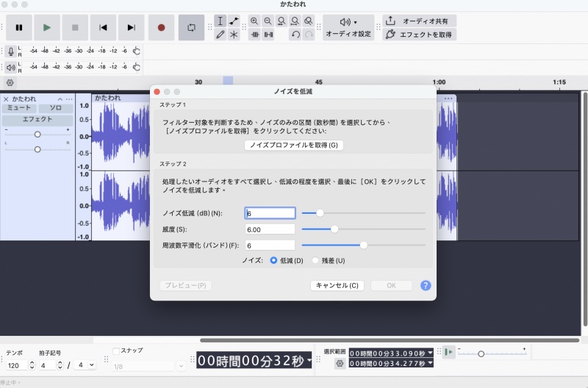The width and height of the screenshot is (588, 388).
Task: Pause playback with the Pause button
Action: [x=19, y=27]
